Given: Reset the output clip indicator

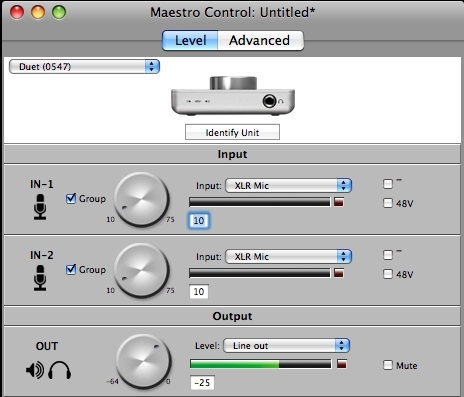Looking at the screenshot, I should pyautogui.click(x=342, y=364).
